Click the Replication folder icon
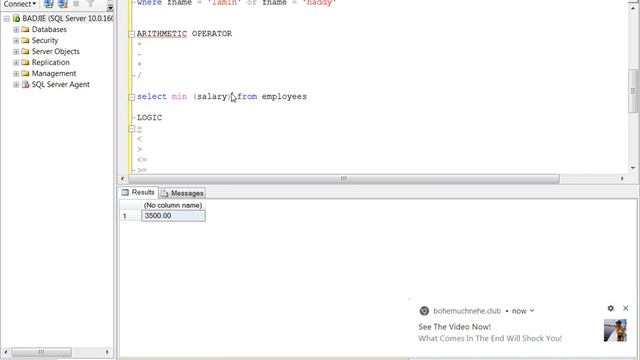Viewport: 640px width, 360px height. [25, 62]
